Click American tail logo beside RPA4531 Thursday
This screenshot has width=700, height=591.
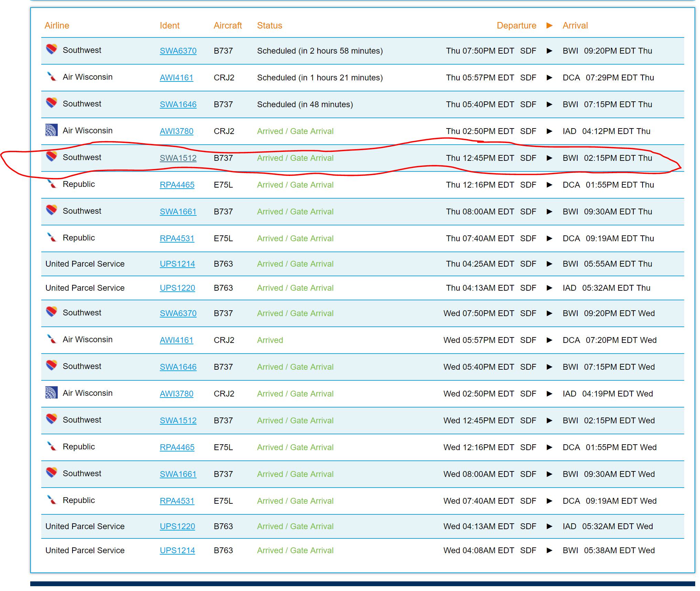[52, 237]
